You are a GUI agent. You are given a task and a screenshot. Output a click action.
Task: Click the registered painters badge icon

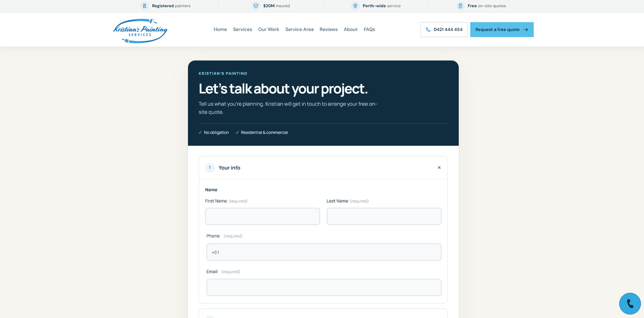coord(144,6)
